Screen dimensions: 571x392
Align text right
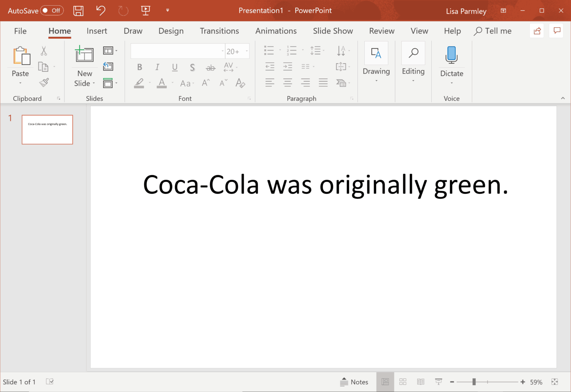[305, 83]
